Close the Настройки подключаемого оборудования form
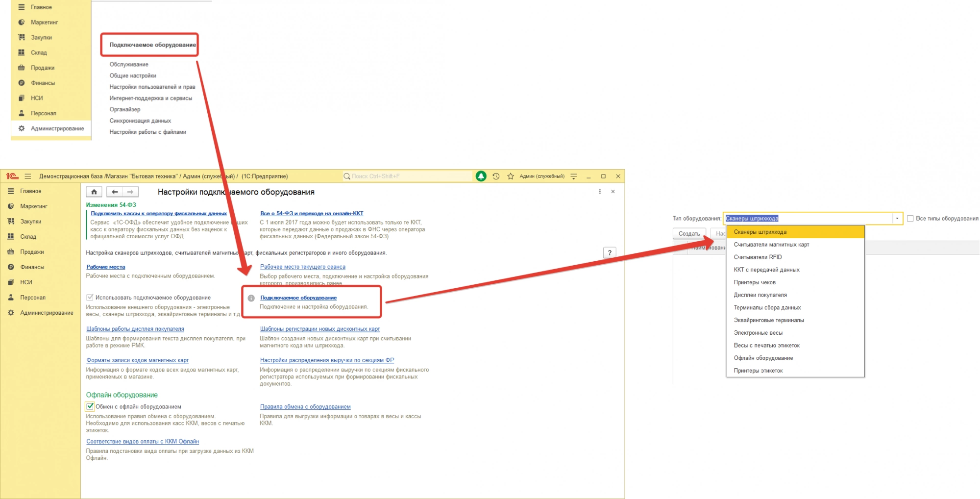980x499 pixels. tap(613, 192)
